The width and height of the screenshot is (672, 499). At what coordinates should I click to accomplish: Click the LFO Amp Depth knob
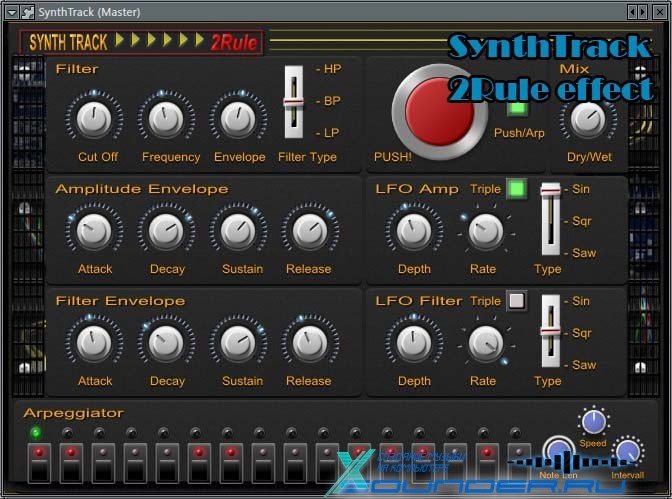[414, 231]
